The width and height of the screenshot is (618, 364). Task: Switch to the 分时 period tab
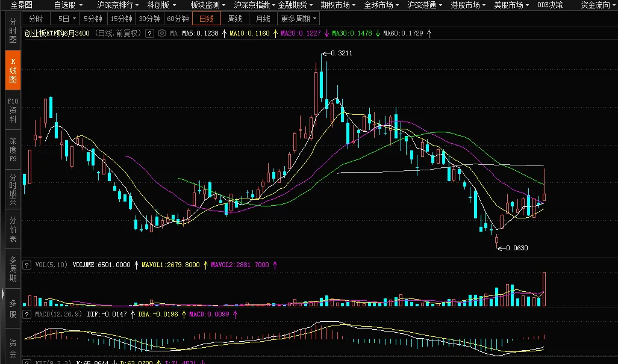(x=36, y=19)
